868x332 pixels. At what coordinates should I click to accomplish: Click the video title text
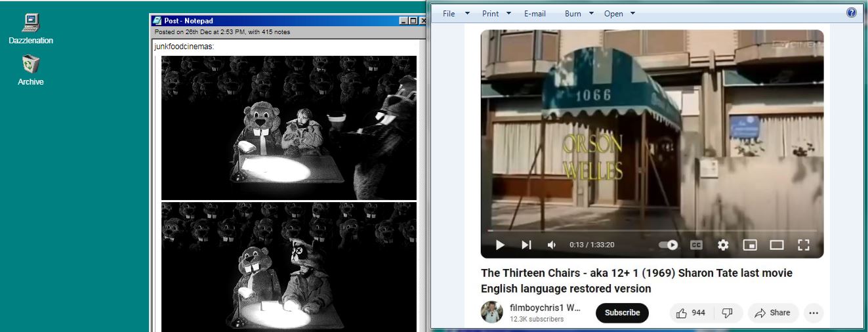tap(636, 281)
